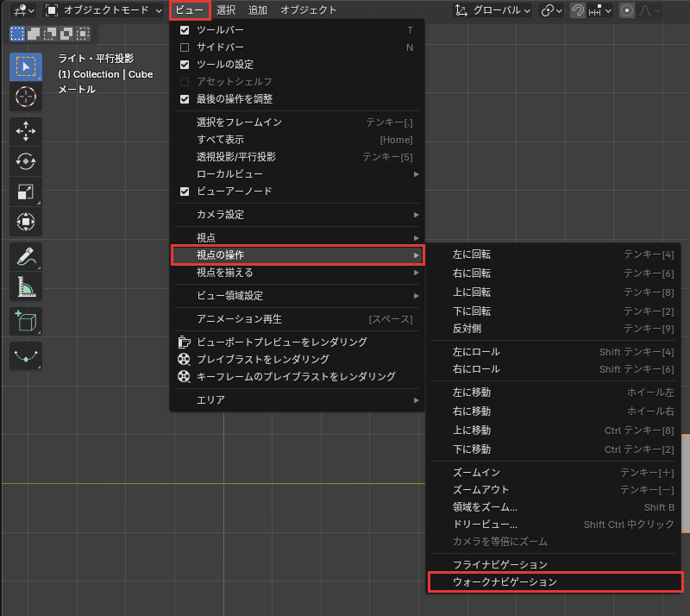Choose 左に移動 entry

click(x=554, y=392)
